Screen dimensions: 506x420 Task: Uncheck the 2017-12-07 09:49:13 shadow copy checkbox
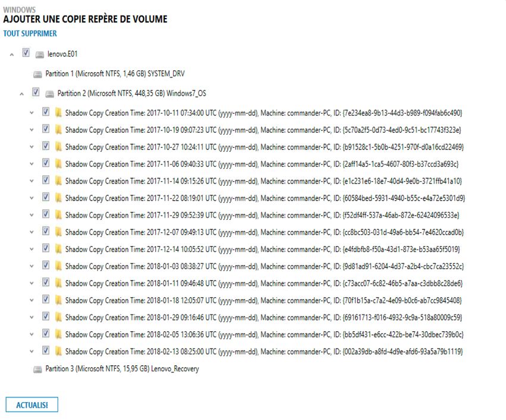pyautogui.click(x=46, y=231)
